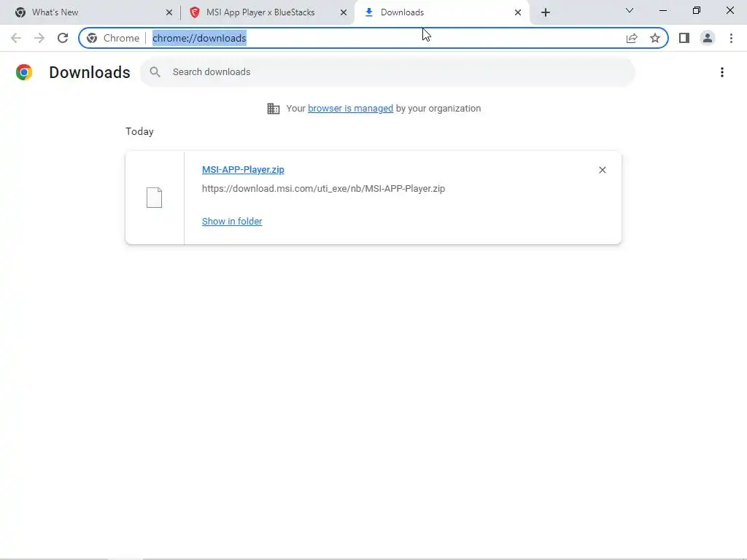Open Chrome's three-dot main menu
747x560 pixels.
click(731, 38)
